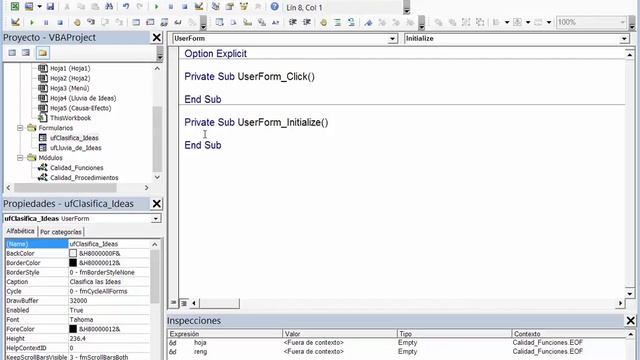Open Visual Basic Help

point(275,7)
